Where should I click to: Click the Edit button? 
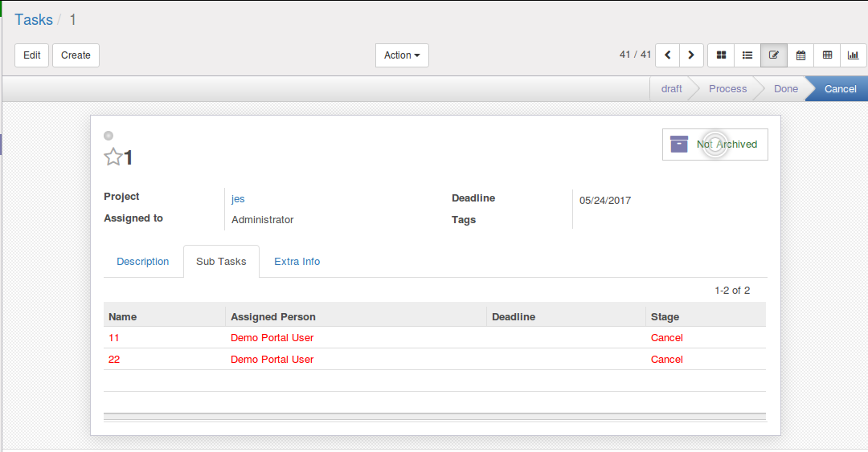pyautogui.click(x=32, y=55)
